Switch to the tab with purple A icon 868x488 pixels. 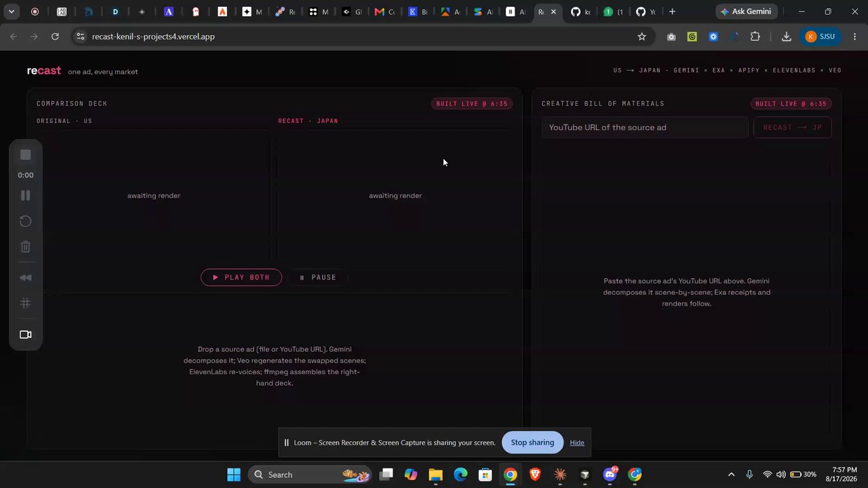coord(169,12)
